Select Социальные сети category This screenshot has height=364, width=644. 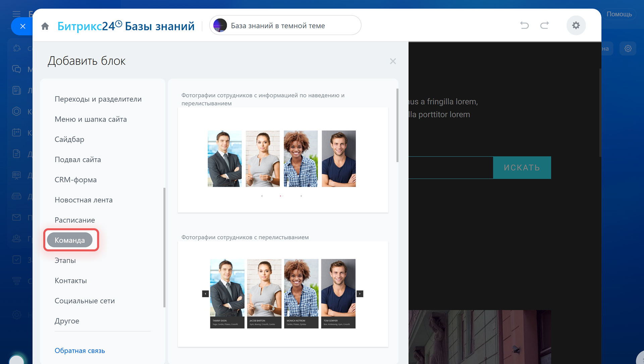tap(85, 301)
